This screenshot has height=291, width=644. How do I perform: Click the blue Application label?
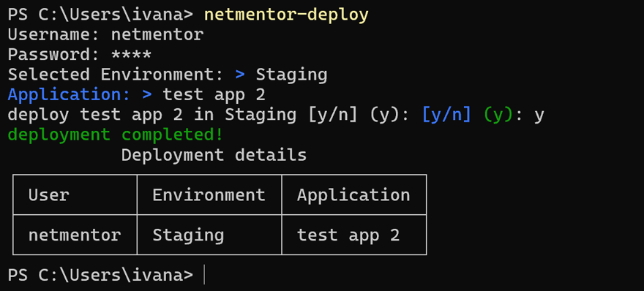click(x=69, y=95)
